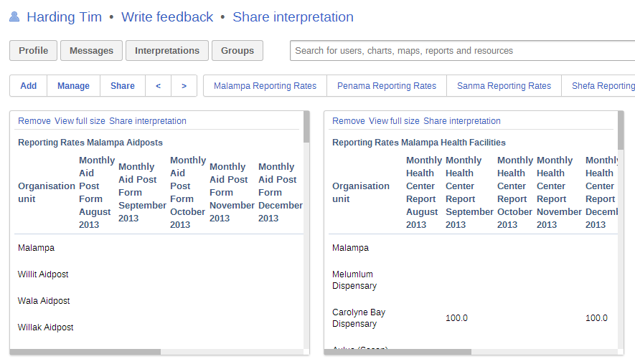Screen dimensions: 635x364
Task: Open the Messages page
Action: click(91, 51)
